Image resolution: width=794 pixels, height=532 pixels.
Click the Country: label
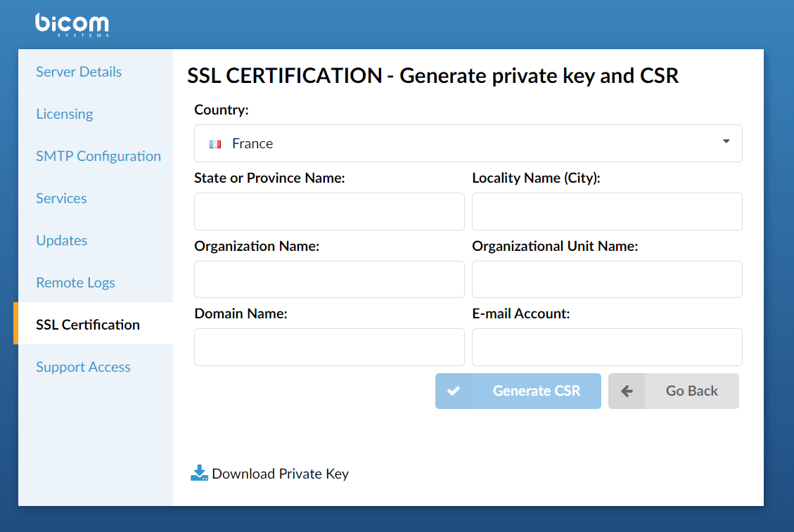click(x=222, y=110)
